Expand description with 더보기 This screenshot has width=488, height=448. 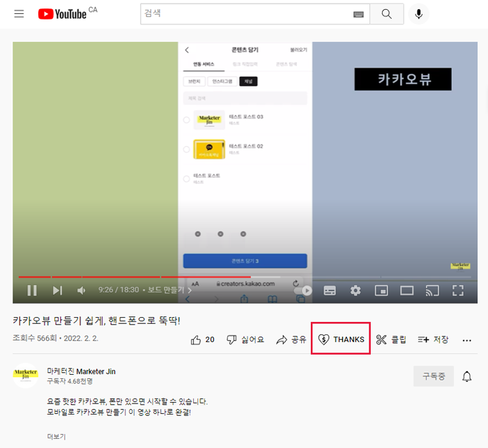click(x=56, y=436)
